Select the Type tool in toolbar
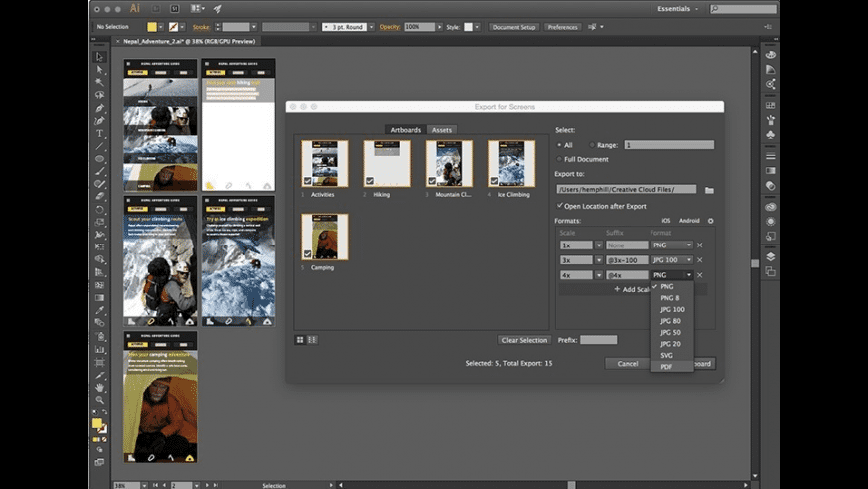The image size is (868, 489). point(99,133)
